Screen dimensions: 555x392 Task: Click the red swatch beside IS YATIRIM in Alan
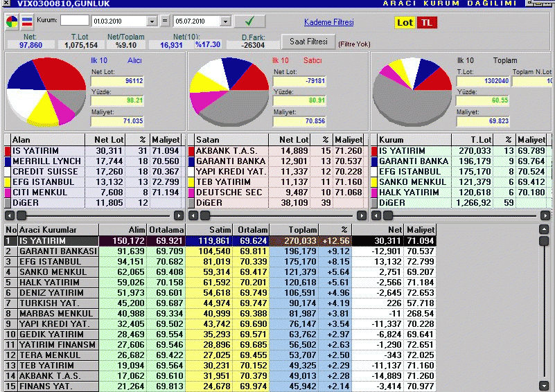(8, 151)
